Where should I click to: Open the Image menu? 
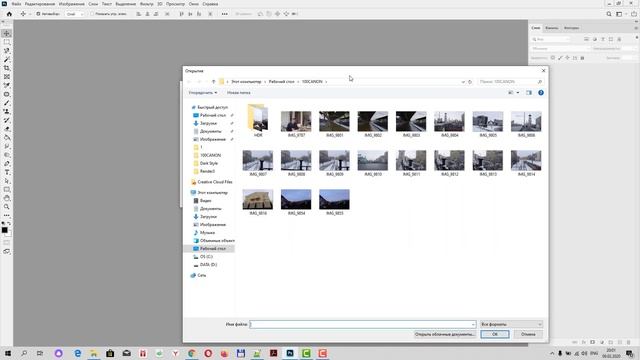click(71, 4)
